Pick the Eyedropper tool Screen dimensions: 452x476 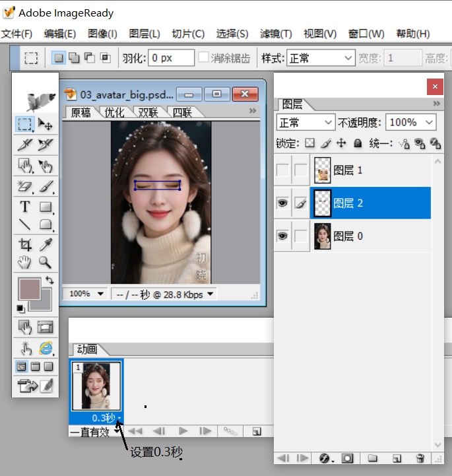tap(46, 245)
